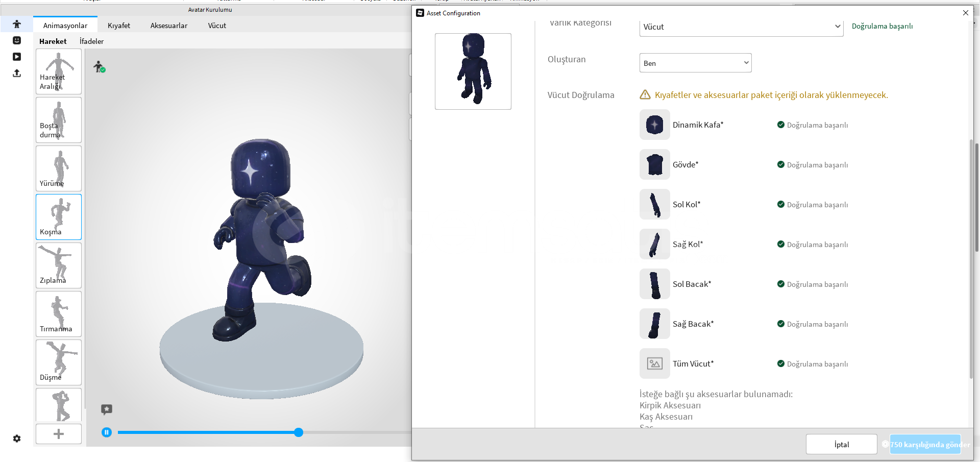Select the Boşta durma animation thumbnail

[59, 120]
